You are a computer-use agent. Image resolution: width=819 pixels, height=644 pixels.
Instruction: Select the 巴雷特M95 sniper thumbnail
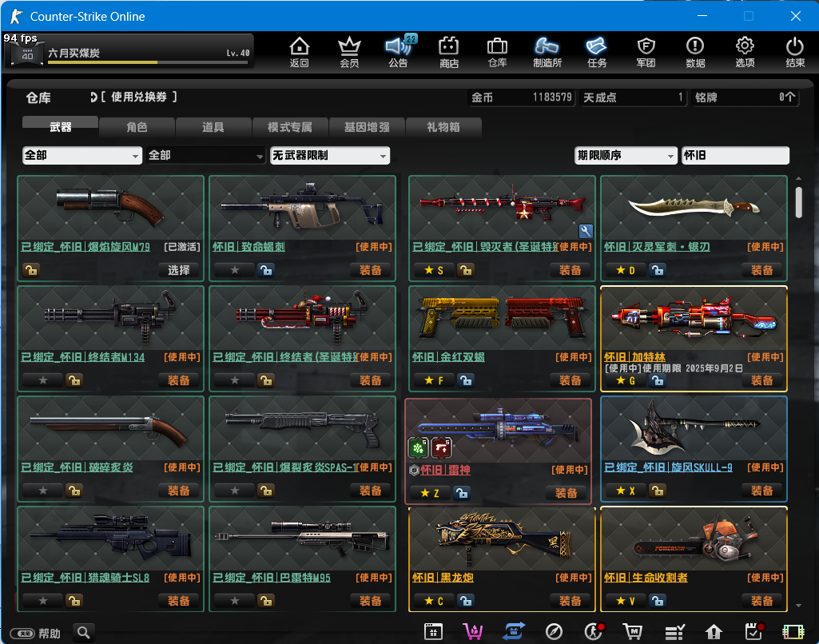[x=302, y=539]
